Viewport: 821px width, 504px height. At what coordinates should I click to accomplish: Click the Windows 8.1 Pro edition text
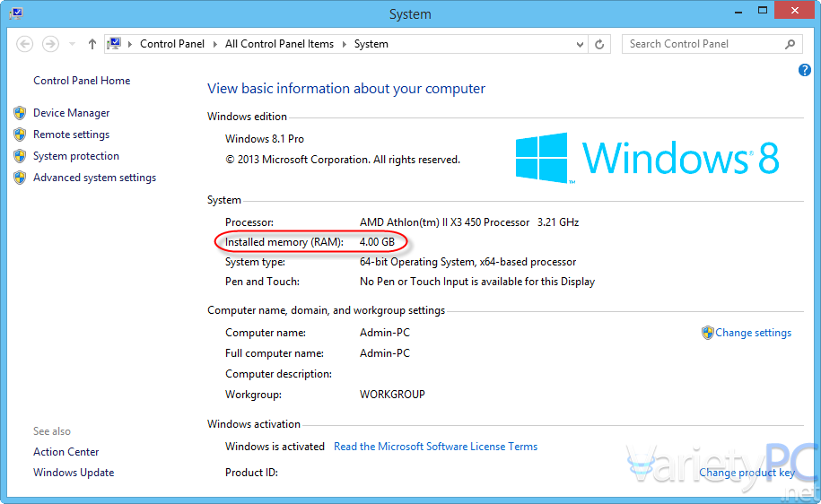coord(265,139)
